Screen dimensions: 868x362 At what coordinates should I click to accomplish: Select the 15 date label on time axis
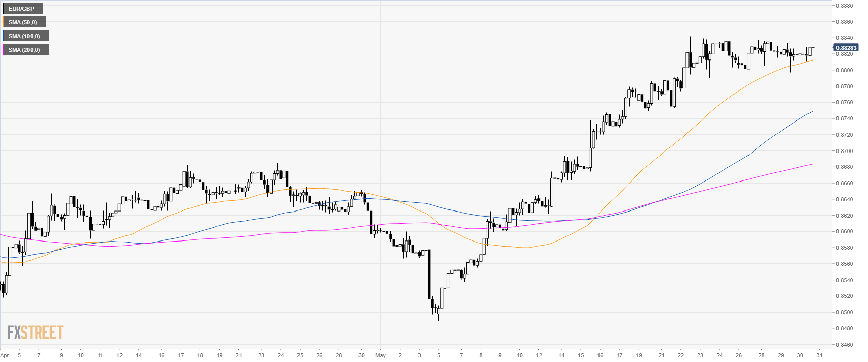point(581,355)
